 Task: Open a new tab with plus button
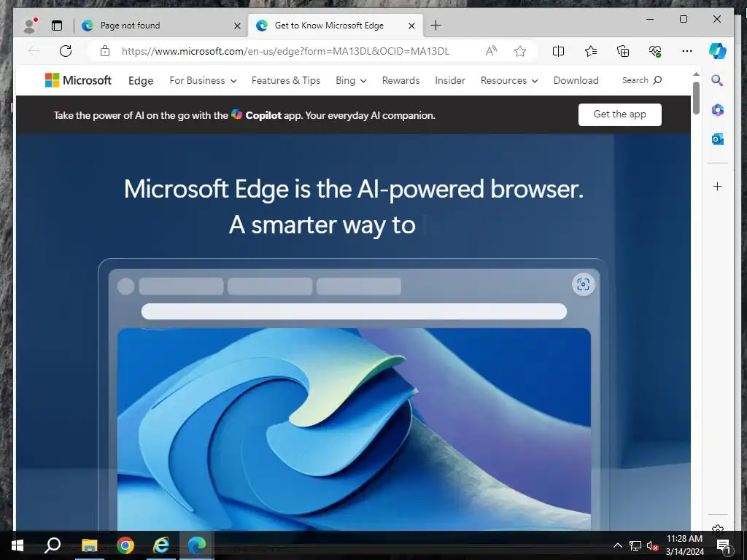[436, 26]
